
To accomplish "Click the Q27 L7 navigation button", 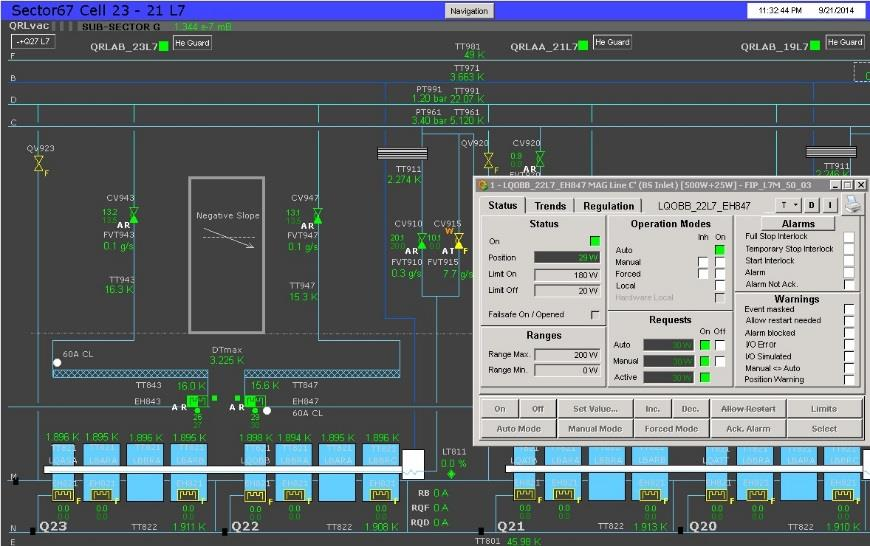I will point(33,41).
